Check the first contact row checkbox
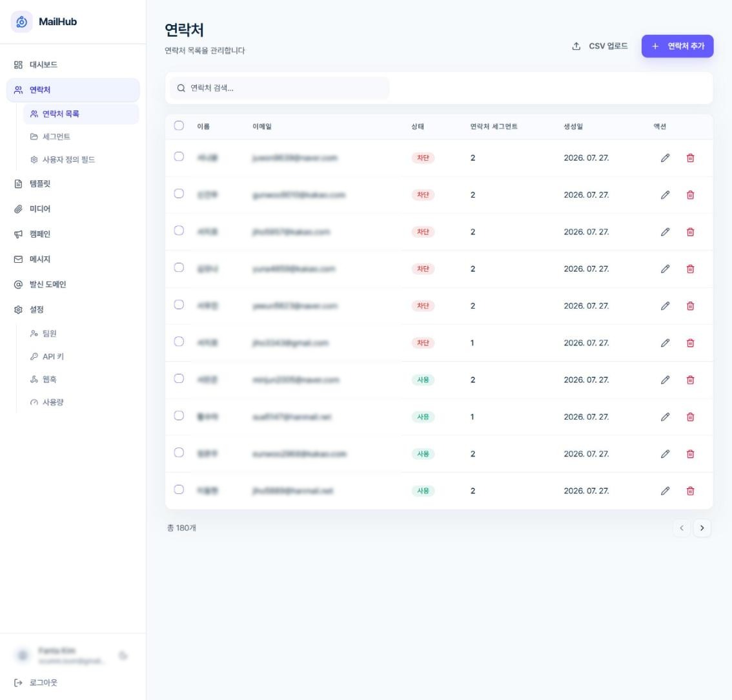 point(179,156)
